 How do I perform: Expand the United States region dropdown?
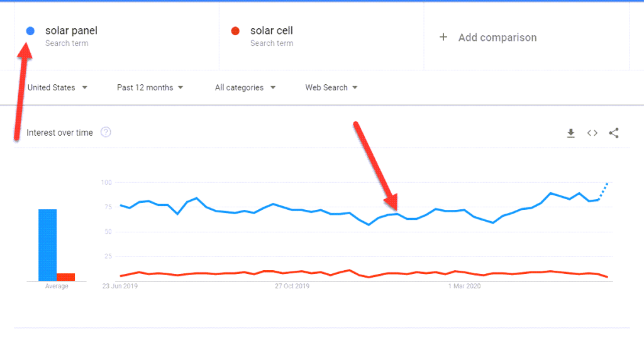click(x=57, y=87)
